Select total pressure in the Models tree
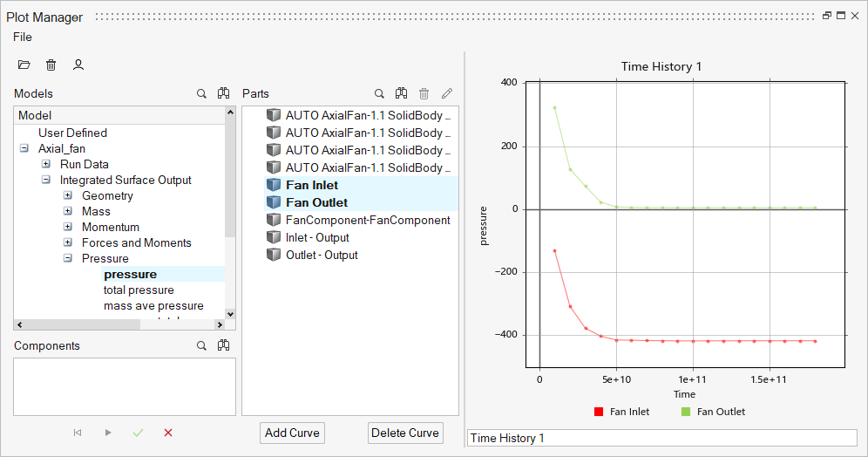 click(x=139, y=290)
